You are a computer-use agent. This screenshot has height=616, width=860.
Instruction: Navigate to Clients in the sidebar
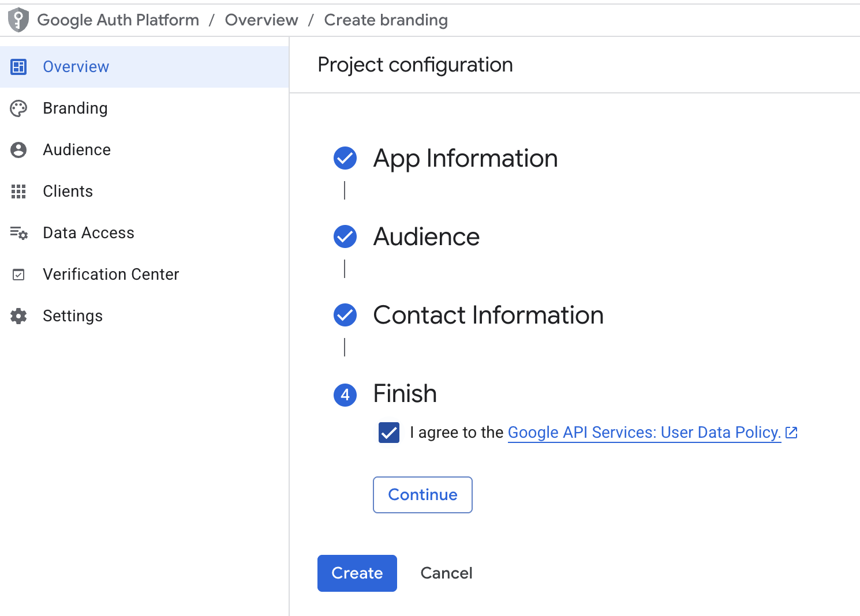pyautogui.click(x=144, y=191)
